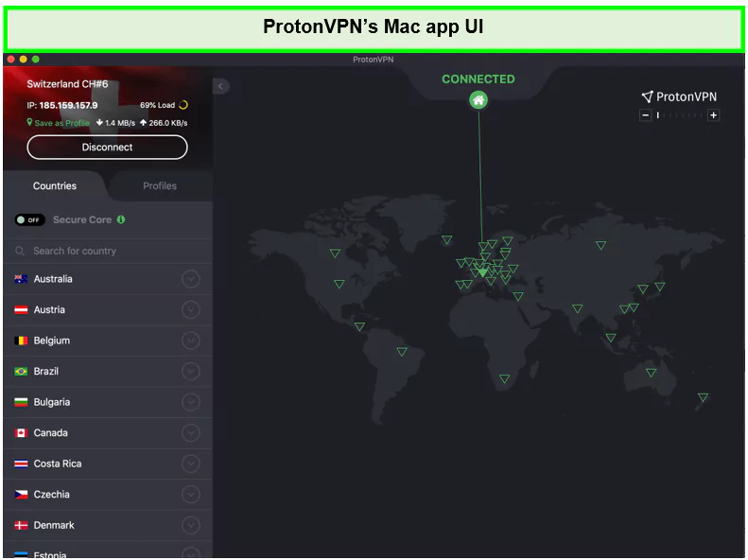Select the India server marker on map
Image resolution: width=748 pixels, height=560 pixels.
click(x=577, y=308)
